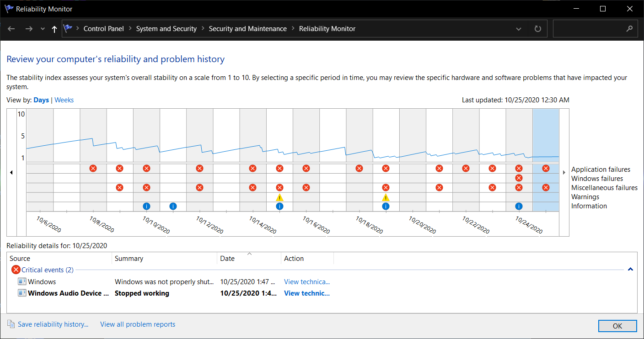View technical details for Windows Audio Device
The image size is (644, 339).
point(307,293)
